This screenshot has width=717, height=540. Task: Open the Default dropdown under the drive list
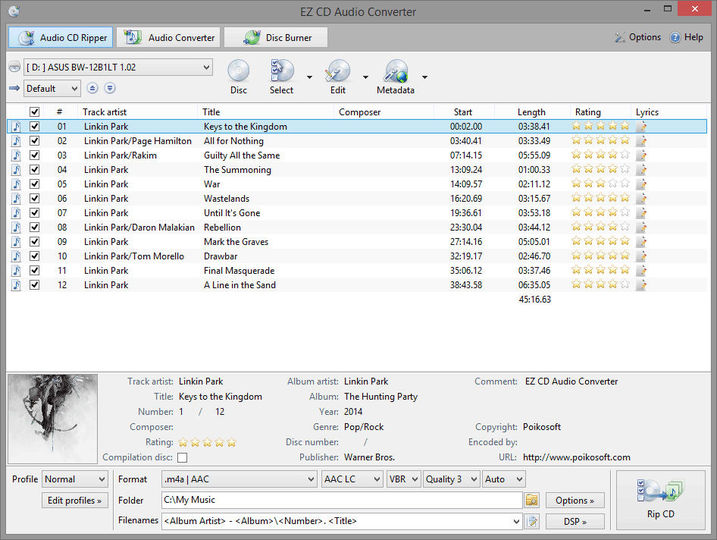(x=52, y=88)
